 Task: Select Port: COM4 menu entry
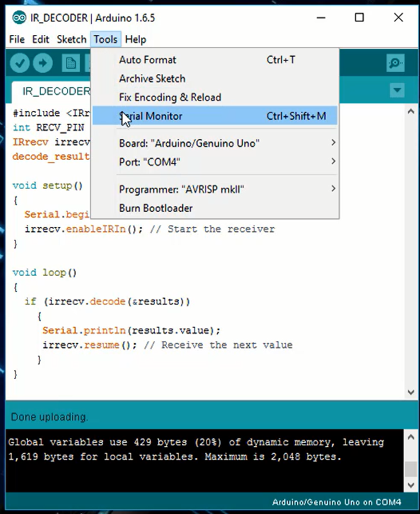tap(215, 162)
